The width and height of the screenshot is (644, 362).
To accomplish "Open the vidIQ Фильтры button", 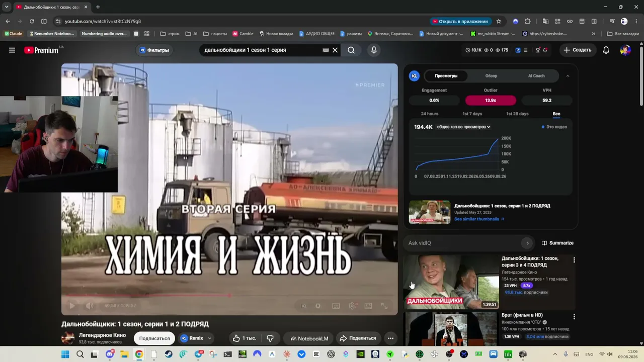I will [154, 50].
